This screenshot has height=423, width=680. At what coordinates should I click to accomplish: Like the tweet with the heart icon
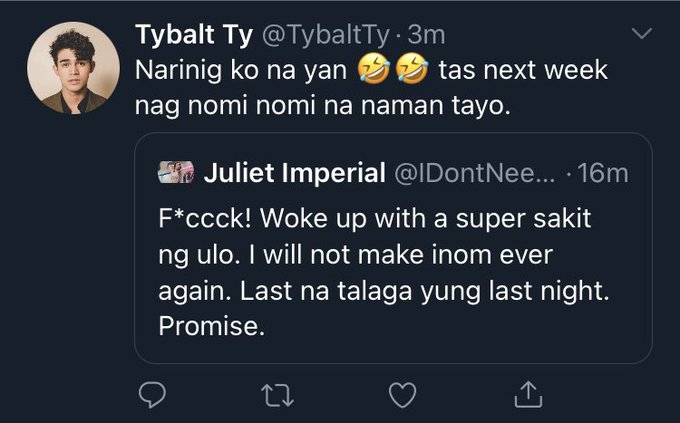pyautogui.click(x=401, y=396)
